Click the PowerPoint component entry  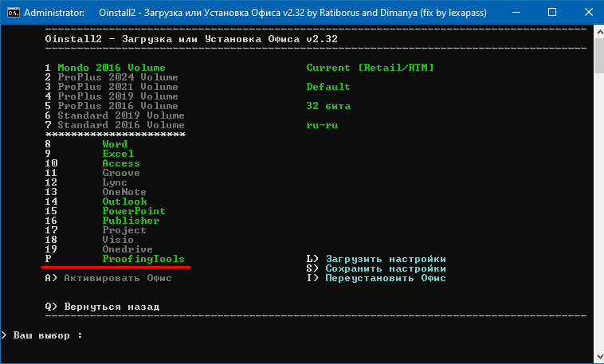(x=134, y=211)
